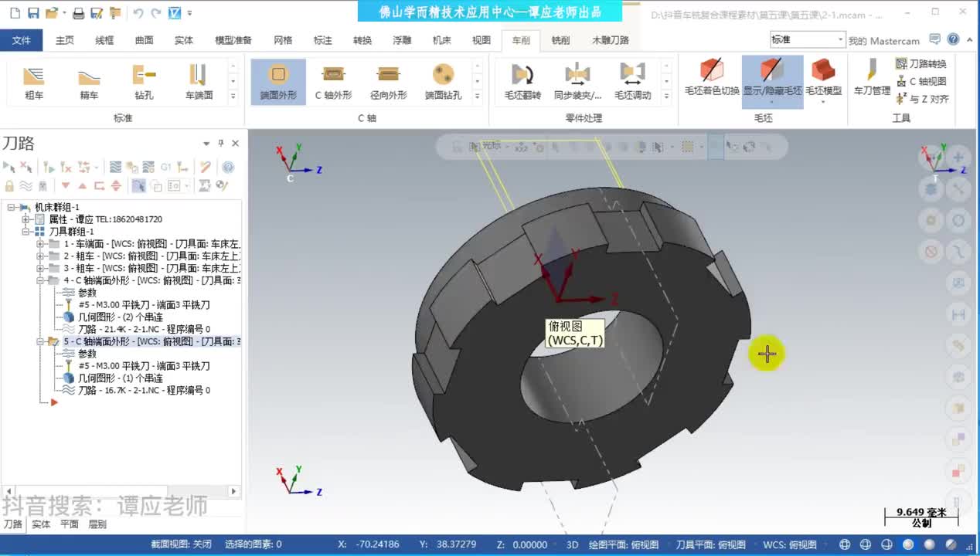Open the 毛坯翻转 stock flip operation
The height and width of the screenshot is (556, 980).
click(522, 82)
